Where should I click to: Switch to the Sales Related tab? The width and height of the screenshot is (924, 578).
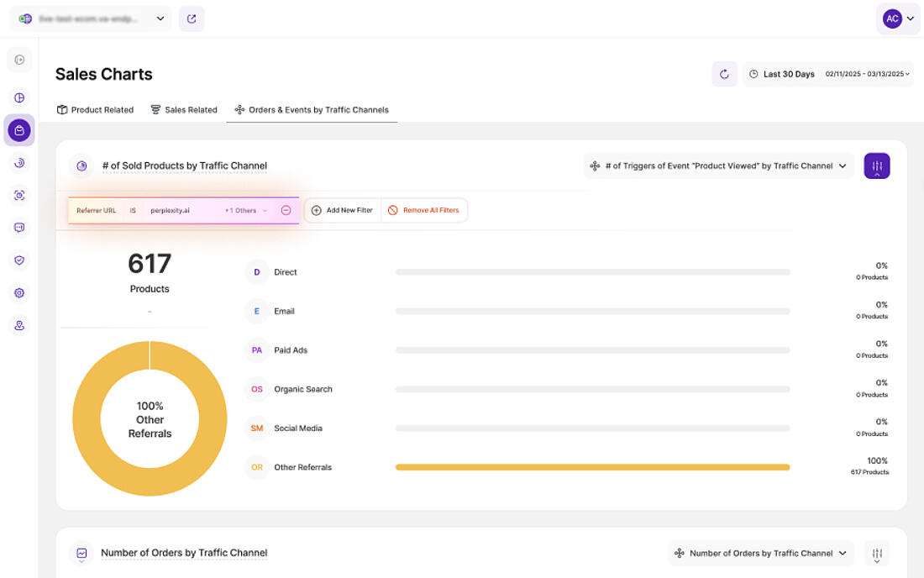184,110
